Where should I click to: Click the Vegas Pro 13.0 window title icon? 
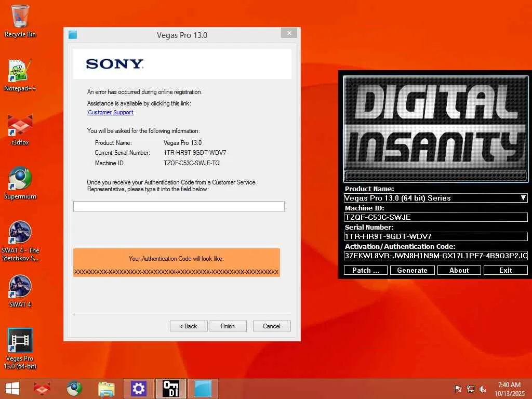[73, 35]
